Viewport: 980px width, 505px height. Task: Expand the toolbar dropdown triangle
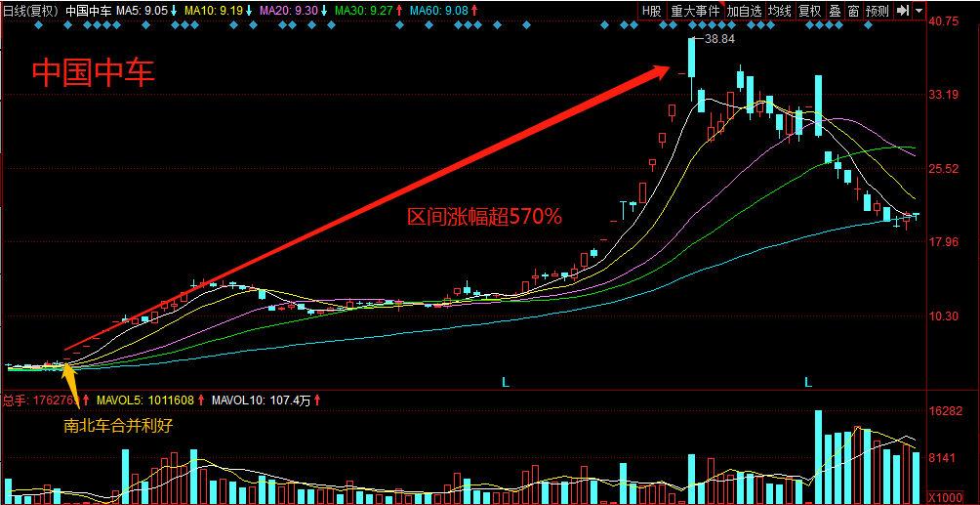919,11
